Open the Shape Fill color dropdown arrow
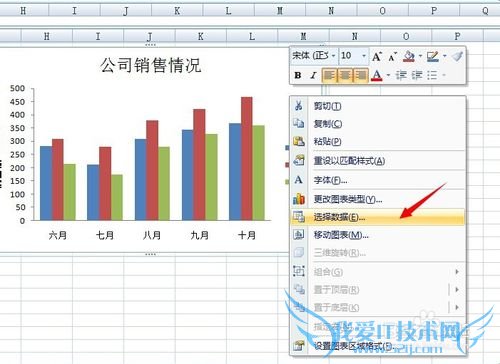The width and height of the screenshot is (500, 364). tap(421, 56)
